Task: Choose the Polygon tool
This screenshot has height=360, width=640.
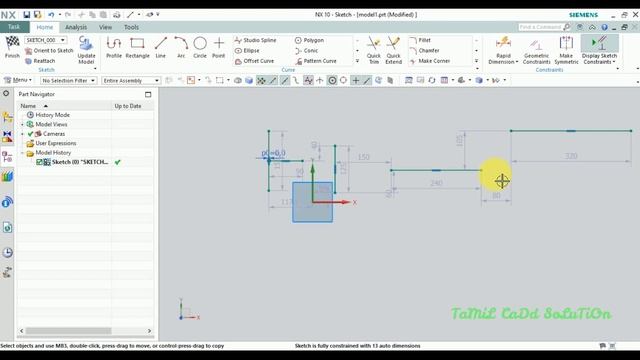Action: click(309, 40)
